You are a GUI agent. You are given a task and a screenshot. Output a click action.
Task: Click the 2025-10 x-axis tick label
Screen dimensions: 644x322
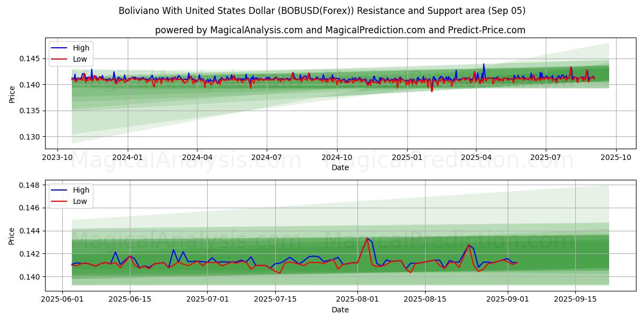tap(616, 157)
